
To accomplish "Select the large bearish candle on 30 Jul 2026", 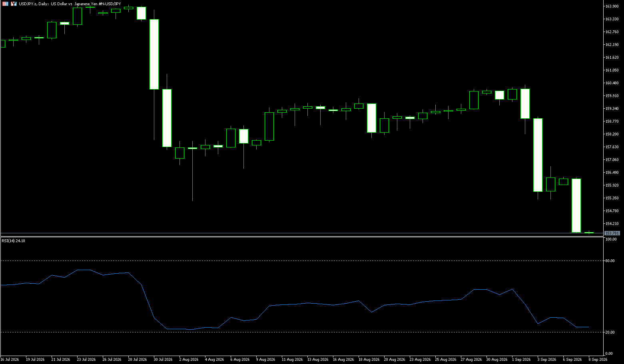I will pos(154,54).
